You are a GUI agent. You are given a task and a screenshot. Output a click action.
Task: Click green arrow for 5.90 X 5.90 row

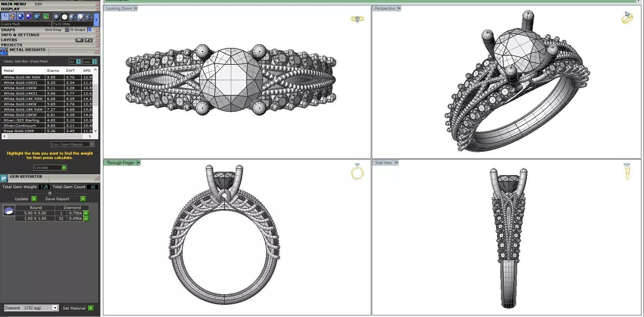[x=86, y=213]
